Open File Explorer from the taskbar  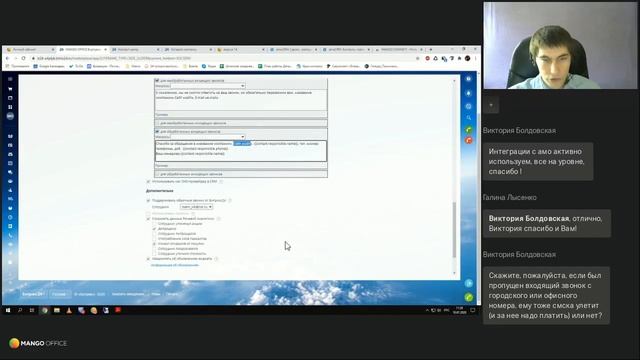pos(57,310)
